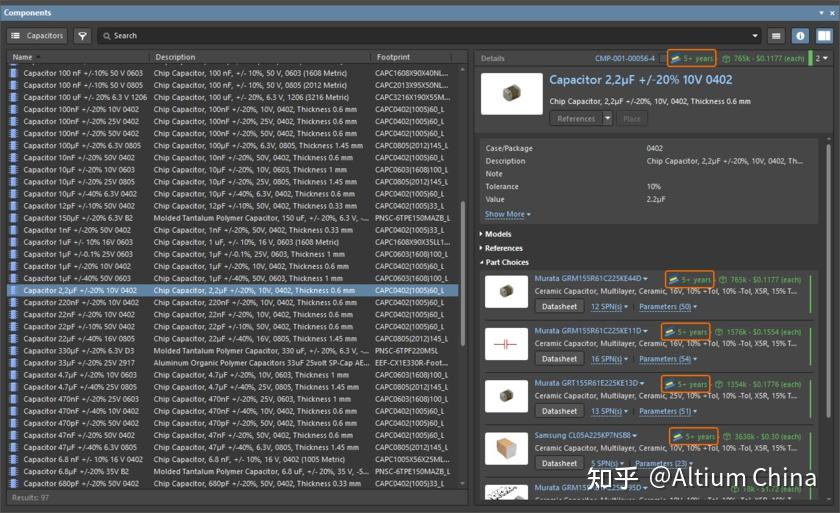The image size is (840, 513).
Task: Open the References button dropdown arrow
Action: pyautogui.click(x=608, y=118)
